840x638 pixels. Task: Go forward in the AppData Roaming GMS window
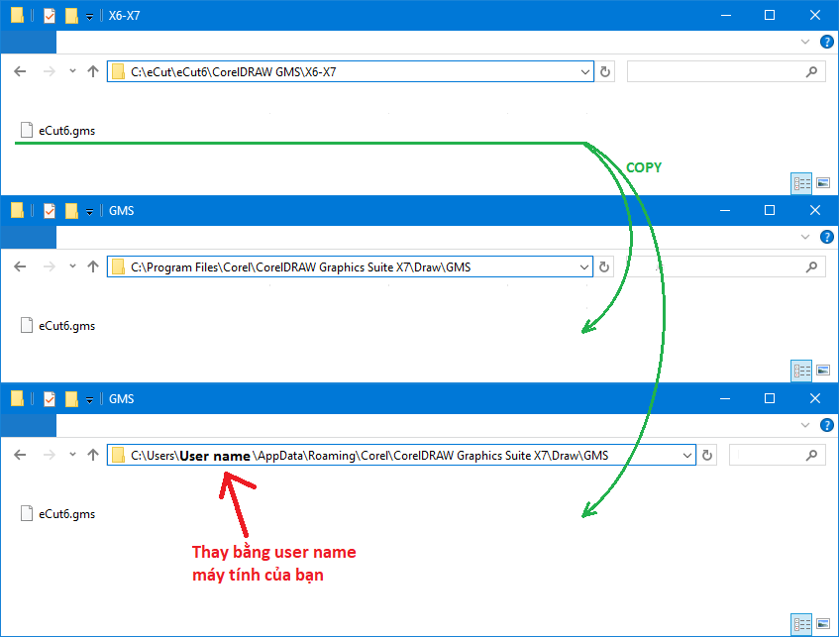pos(49,455)
